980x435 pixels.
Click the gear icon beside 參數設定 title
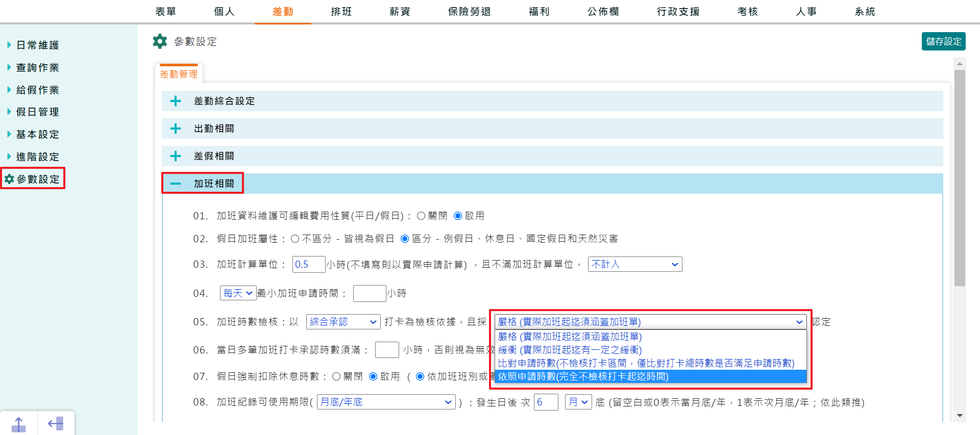tap(160, 41)
